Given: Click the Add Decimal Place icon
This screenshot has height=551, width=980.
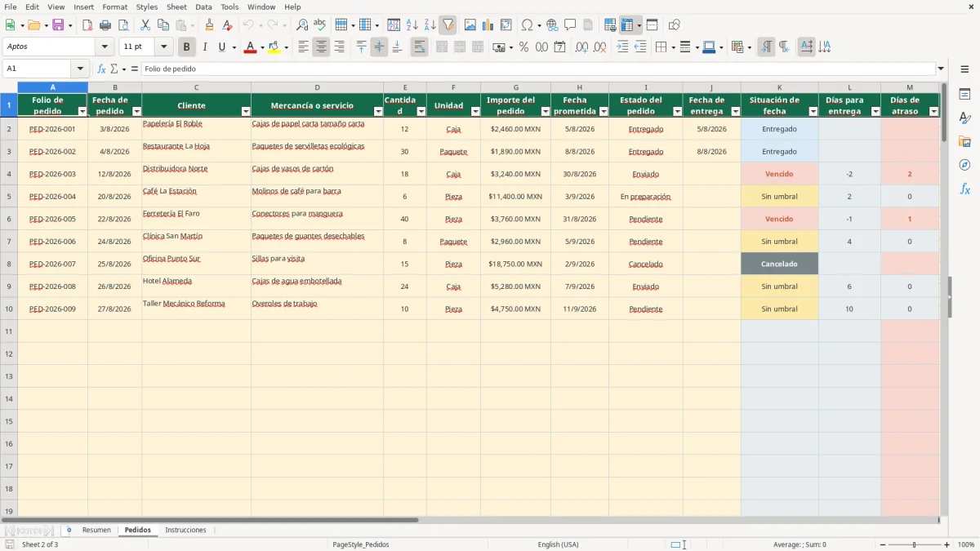Looking at the screenshot, I should [x=581, y=47].
